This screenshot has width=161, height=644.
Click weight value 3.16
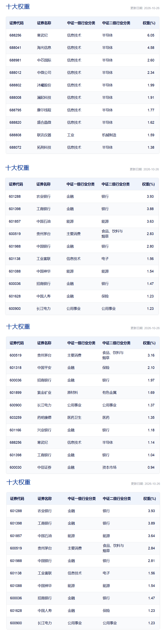click(x=151, y=355)
